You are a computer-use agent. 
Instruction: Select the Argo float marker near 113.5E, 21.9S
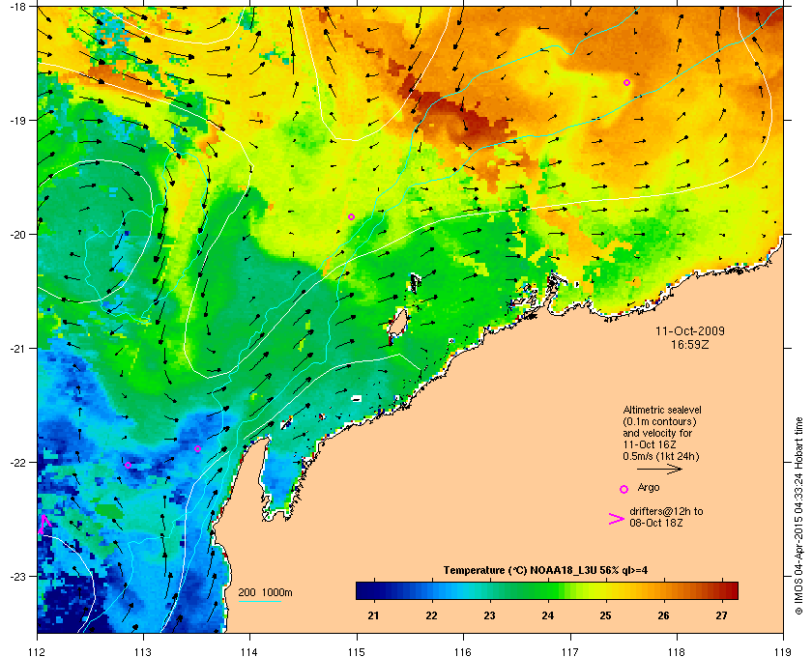tap(197, 449)
